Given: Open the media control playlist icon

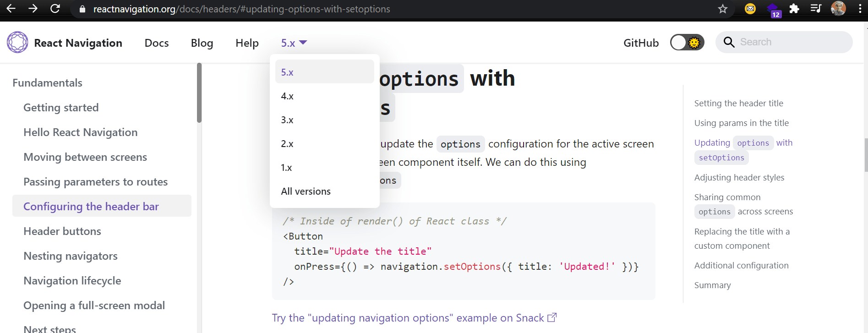Looking at the screenshot, I should pyautogui.click(x=816, y=8).
